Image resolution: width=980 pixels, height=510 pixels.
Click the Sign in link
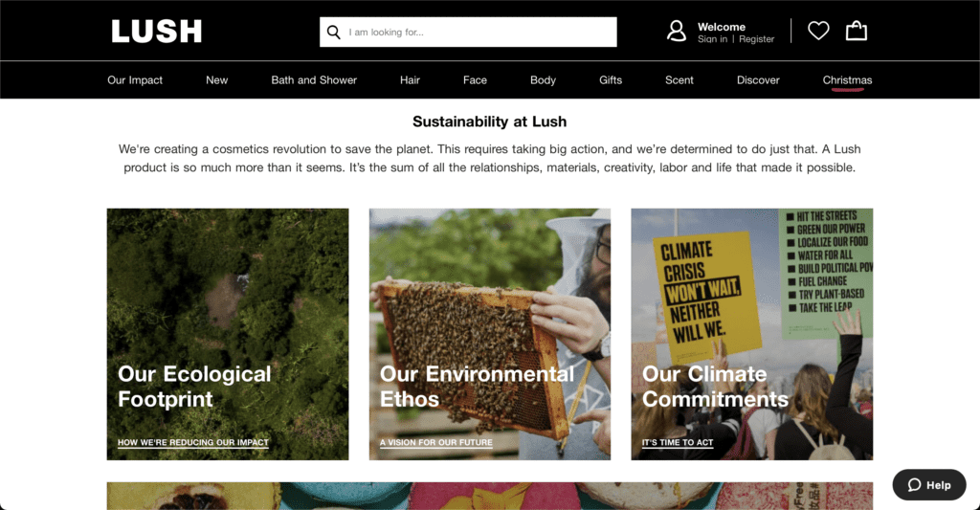point(712,39)
